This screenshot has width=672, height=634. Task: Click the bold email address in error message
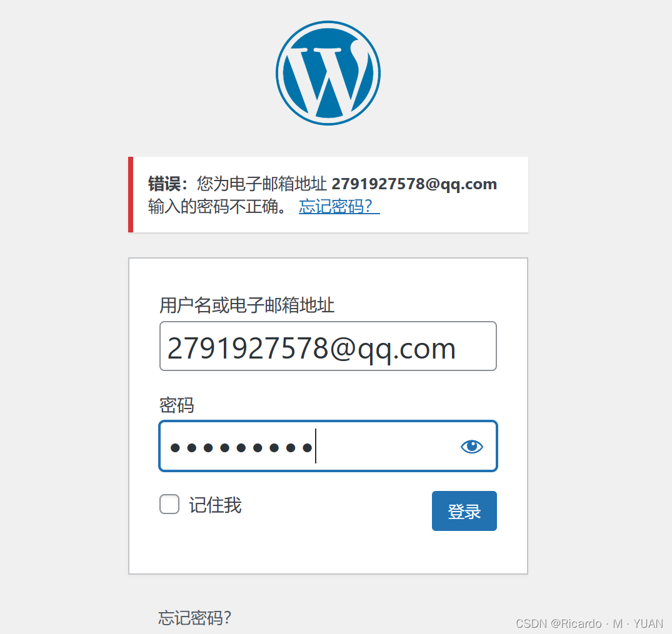(x=414, y=184)
